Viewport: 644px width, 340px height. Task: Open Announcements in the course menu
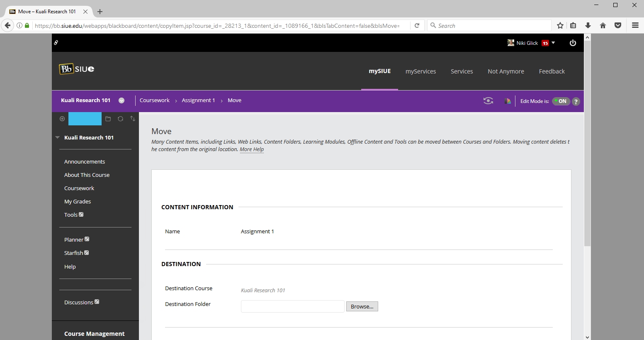(x=85, y=161)
